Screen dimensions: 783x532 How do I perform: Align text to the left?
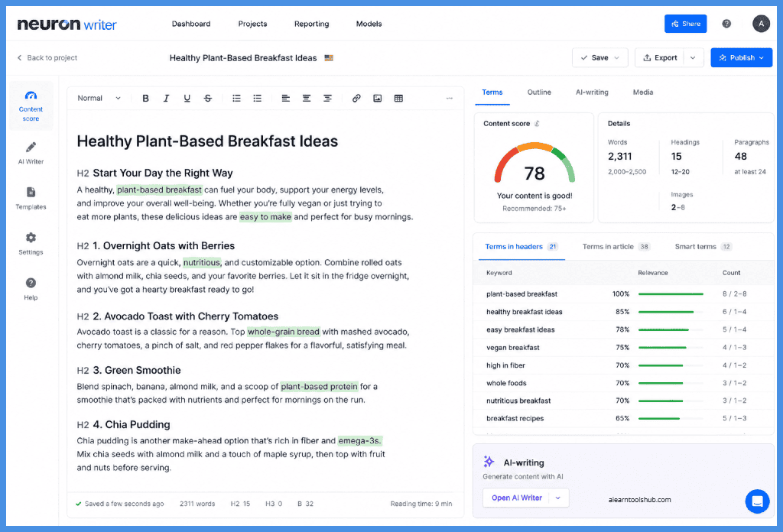[286, 99]
